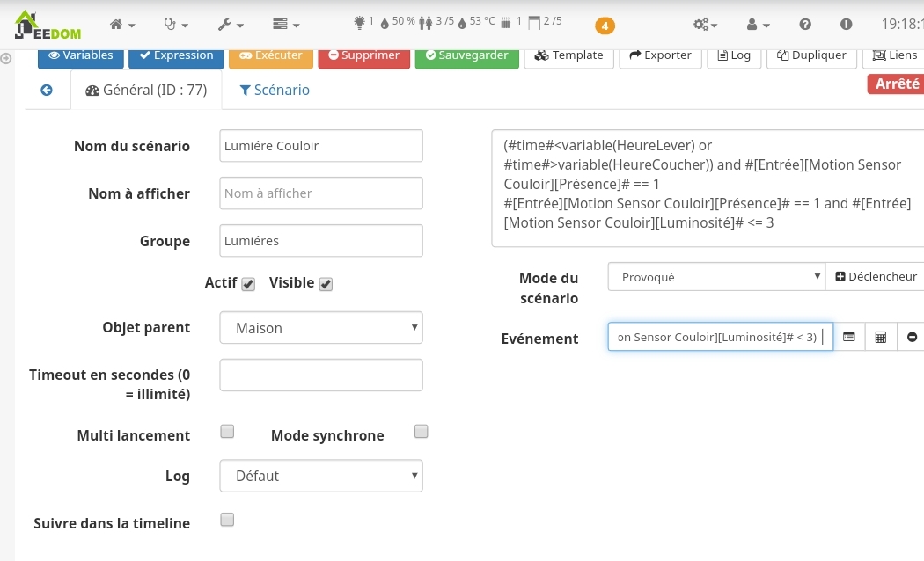
Task: Open the Mode du scénario dropdown
Action: click(716, 276)
